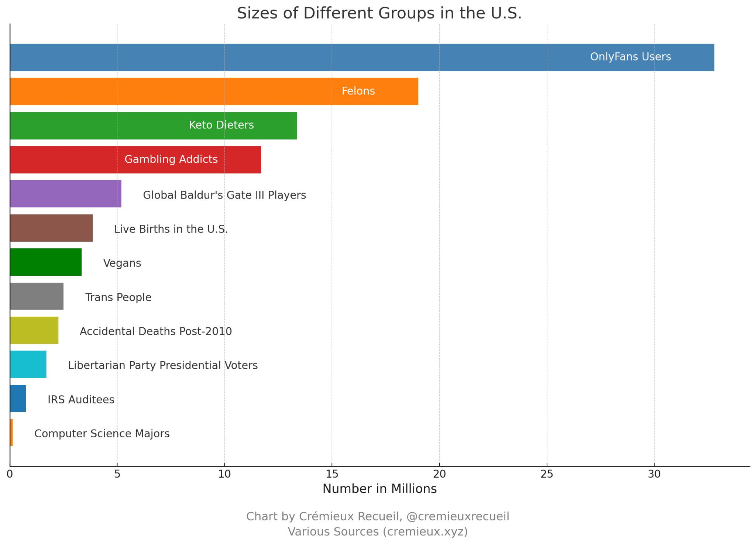Click the Global Baldur's Gate III Players label

click(x=224, y=195)
